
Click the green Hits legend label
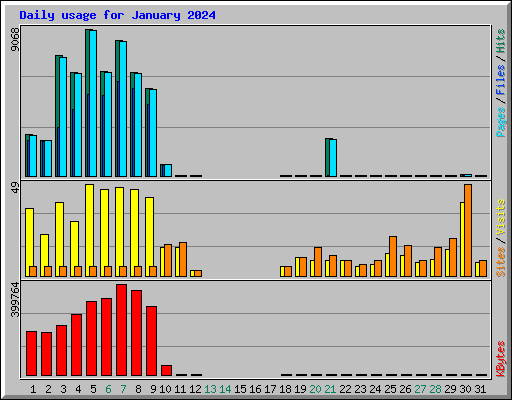[x=501, y=41]
